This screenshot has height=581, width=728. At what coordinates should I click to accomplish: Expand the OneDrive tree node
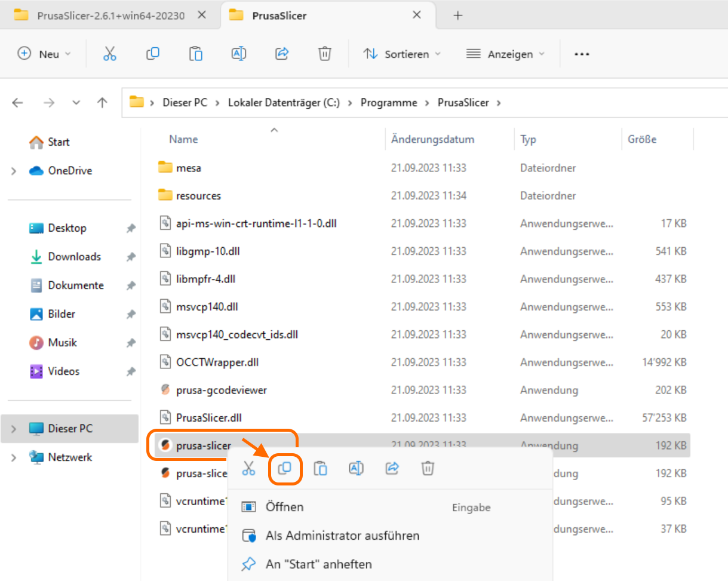(x=14, y=171)
